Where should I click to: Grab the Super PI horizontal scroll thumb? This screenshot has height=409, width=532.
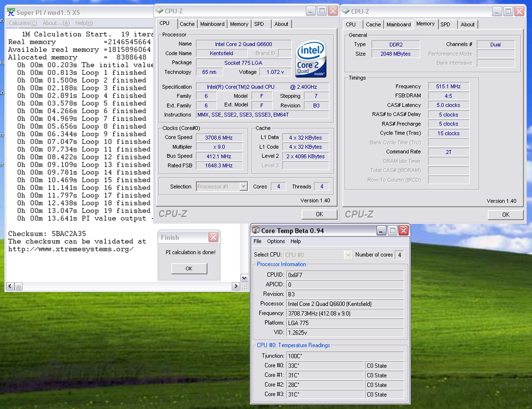(x=19, y=287)
